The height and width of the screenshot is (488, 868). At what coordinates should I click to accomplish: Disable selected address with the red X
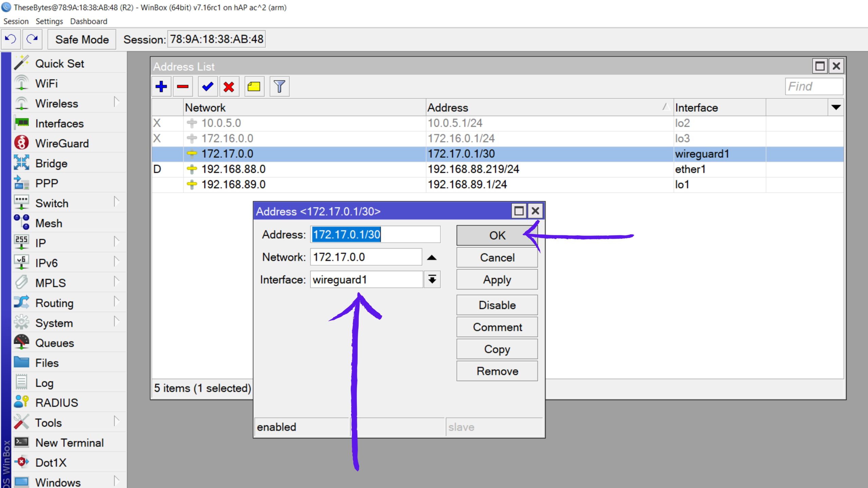[229, 87]
